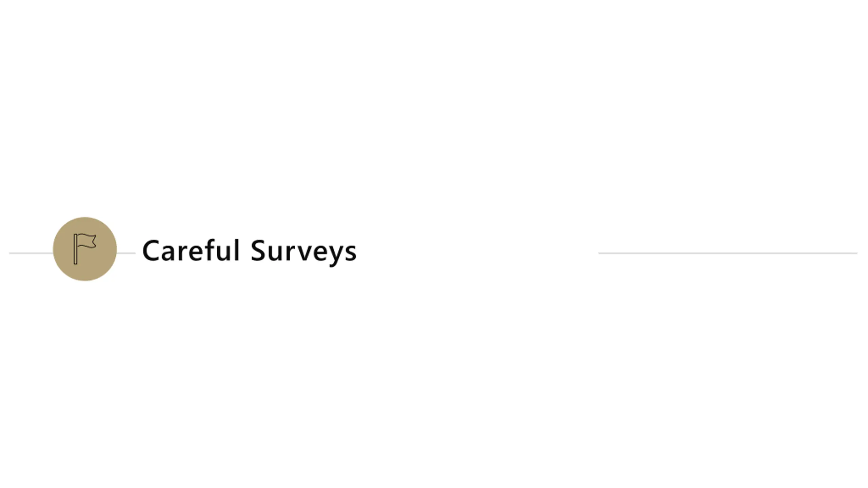The width and height of the screenshot is (868, 488).
Task: Click the short line between circle and title
Action: pos(126,253)
